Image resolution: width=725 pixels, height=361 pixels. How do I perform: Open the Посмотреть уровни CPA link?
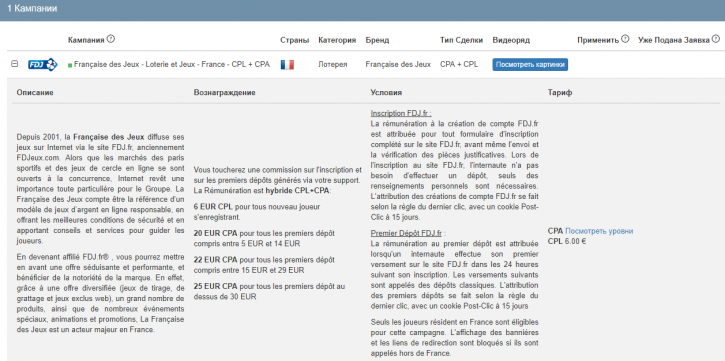coord(599,231)
